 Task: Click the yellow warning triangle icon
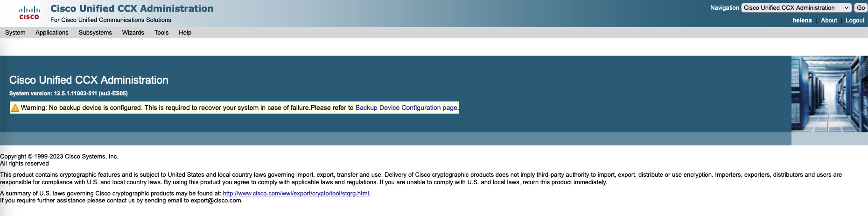[15, 108]
